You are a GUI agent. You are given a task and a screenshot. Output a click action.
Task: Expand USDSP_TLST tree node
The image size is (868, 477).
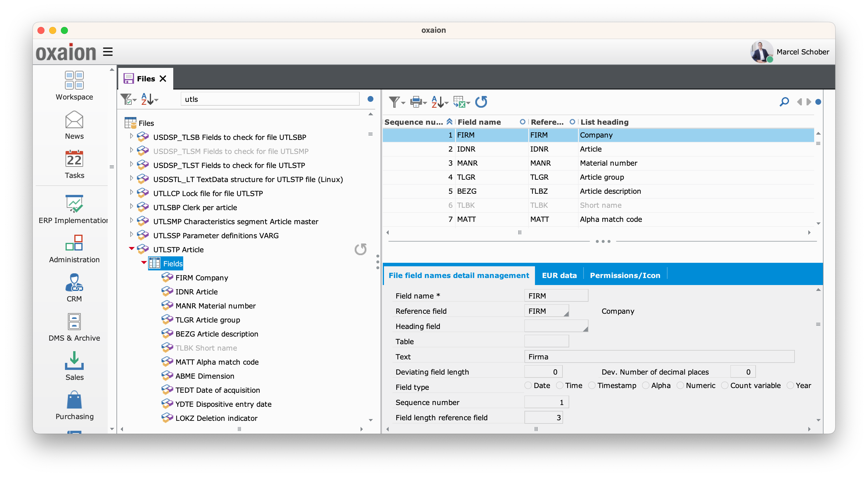(x=131, y=164)
